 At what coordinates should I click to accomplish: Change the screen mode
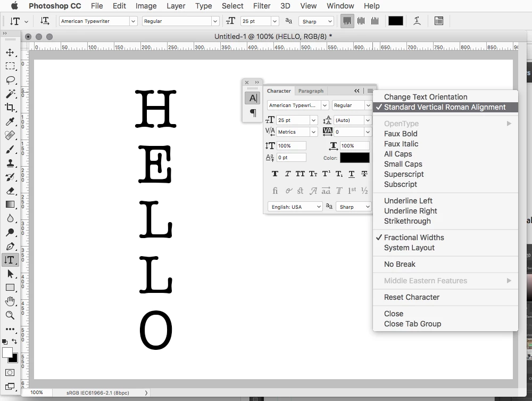(10, 387)
